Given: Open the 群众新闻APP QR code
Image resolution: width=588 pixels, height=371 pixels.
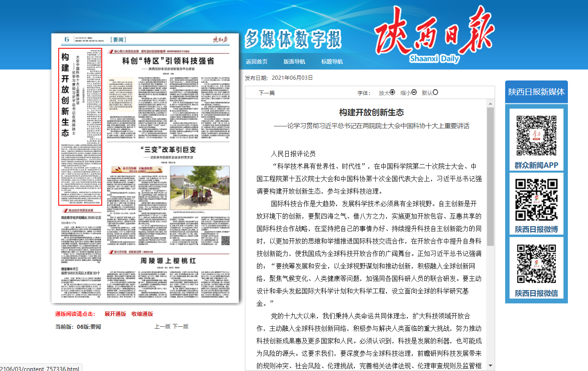Looking at the screenshot, I should click(x=537, y=136).
